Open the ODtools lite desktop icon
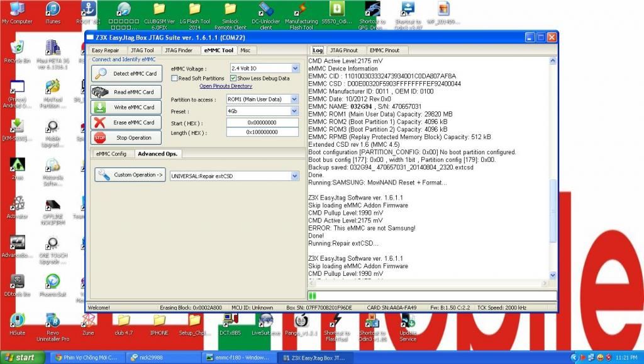This screenshot has width=644, height=364. [x=17, y=285]
